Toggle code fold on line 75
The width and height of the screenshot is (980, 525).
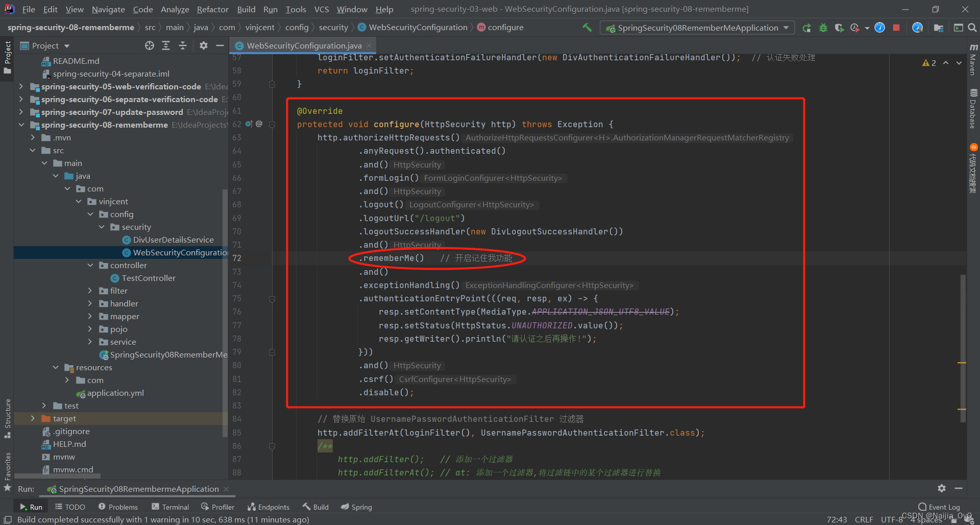272,299
